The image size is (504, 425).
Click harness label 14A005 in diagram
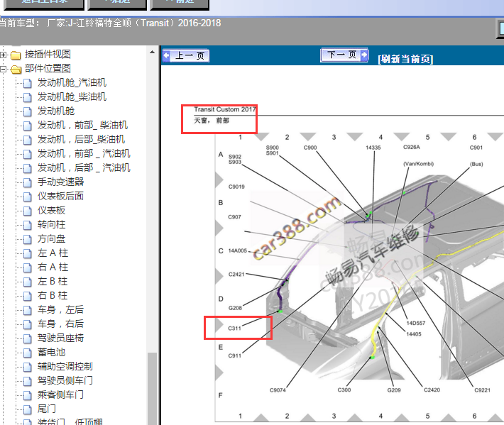[x=238, y=250]
